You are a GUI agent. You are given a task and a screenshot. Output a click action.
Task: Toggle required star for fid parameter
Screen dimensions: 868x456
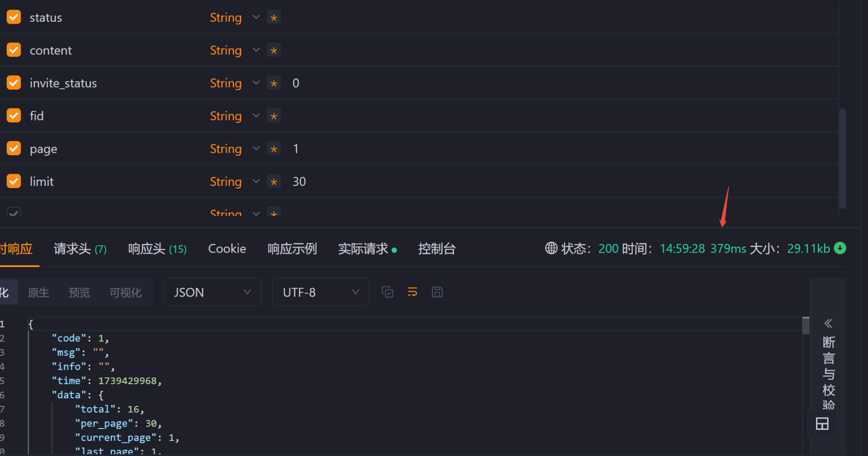pyautogui.click(x=274, y=116)
